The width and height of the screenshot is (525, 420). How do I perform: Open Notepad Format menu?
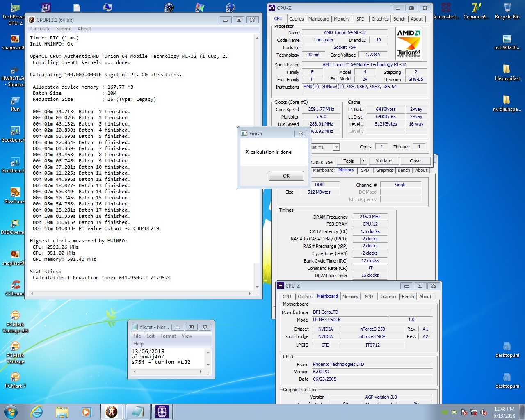click(168, 336)
